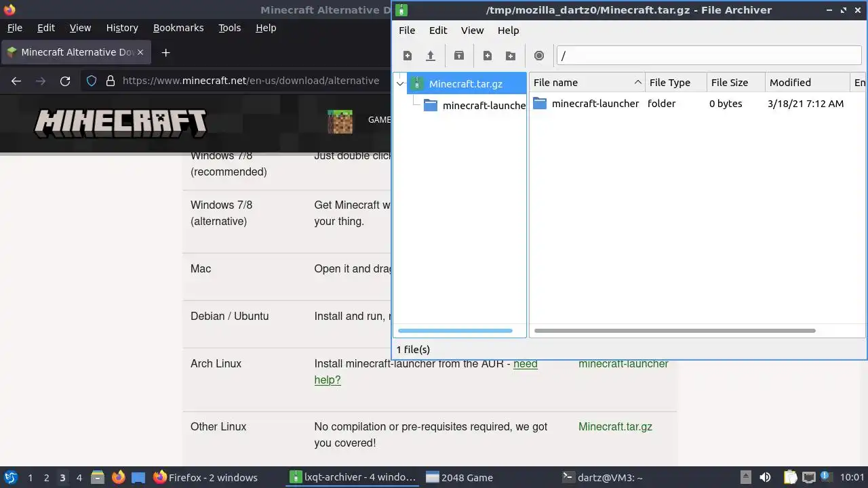Open Help menu in File Archiver

coord(508,30)
